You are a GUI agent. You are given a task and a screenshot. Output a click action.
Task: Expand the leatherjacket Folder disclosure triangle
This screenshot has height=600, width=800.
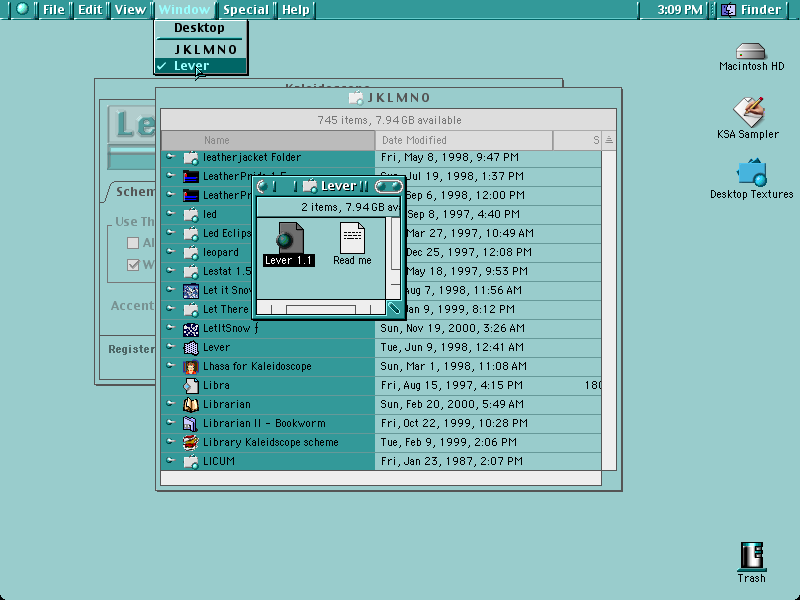coord(170,157)
